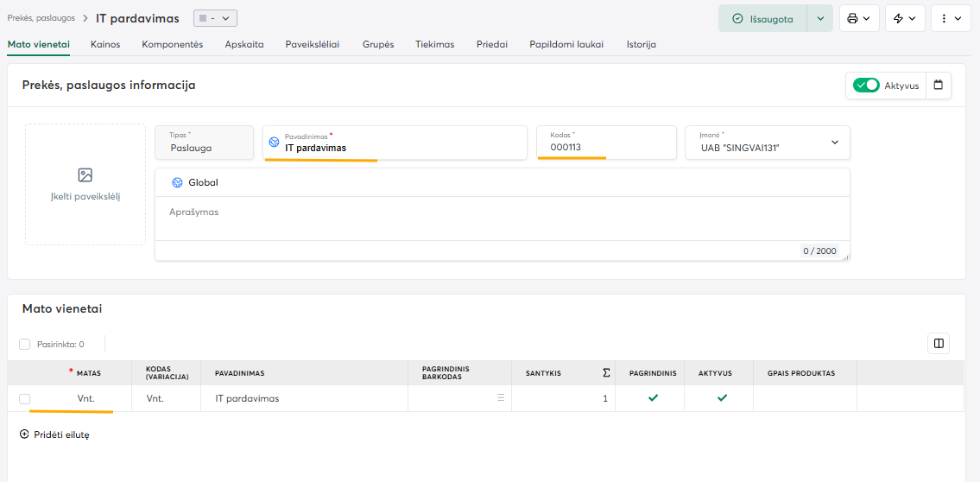Open the Istorija tab

click(641, 44)
